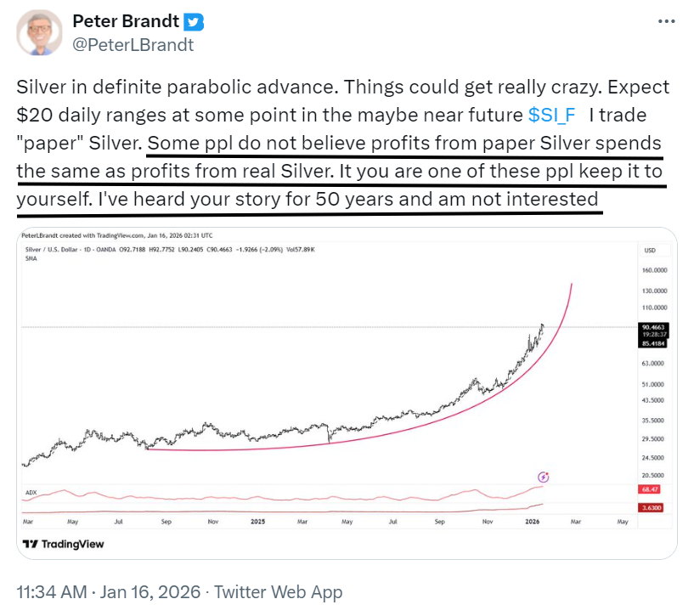Image resolution: width=694 pixels, height=616 pixels.
Task: Open the $SI_F cashtag link
Action: (556, 115)
